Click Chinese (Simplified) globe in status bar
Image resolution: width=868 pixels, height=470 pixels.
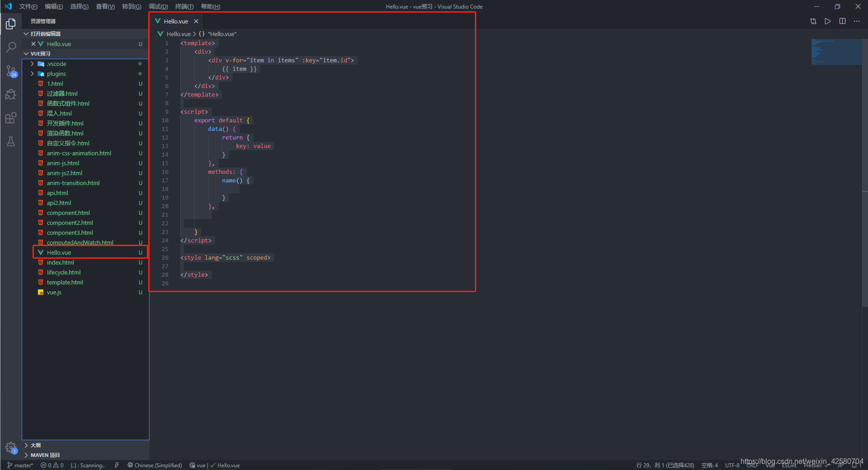pyautogui.click(x=155, y=465)
